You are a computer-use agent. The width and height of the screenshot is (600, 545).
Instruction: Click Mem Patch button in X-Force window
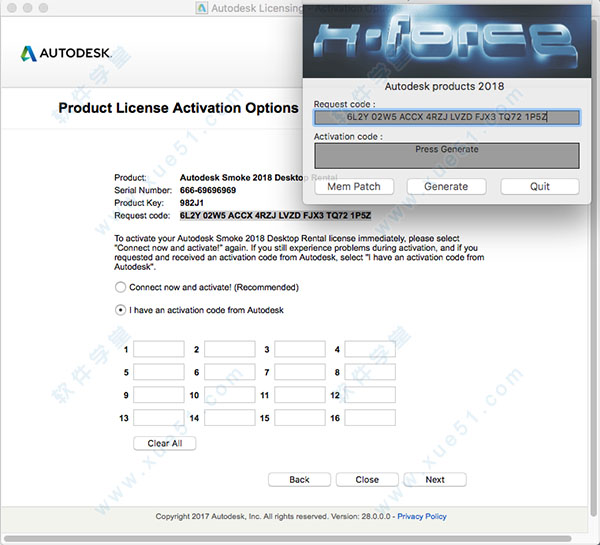[x=354, y=186]
